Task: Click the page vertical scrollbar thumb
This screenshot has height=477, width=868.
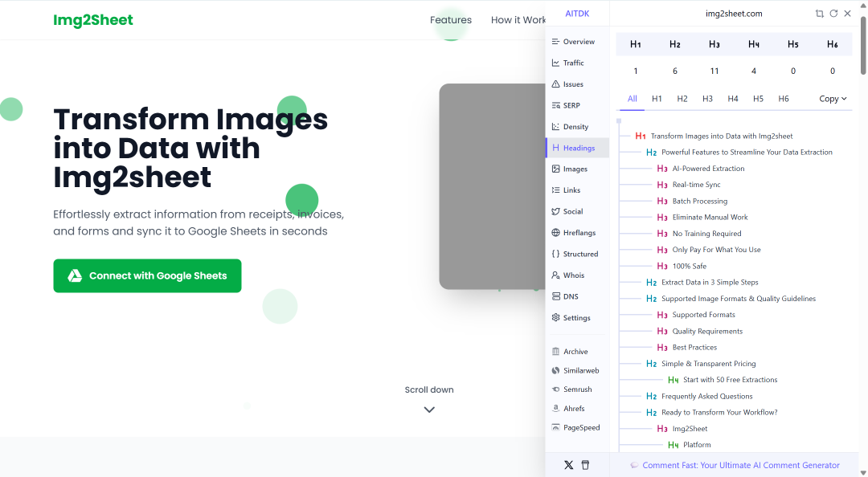Action: 863,46
